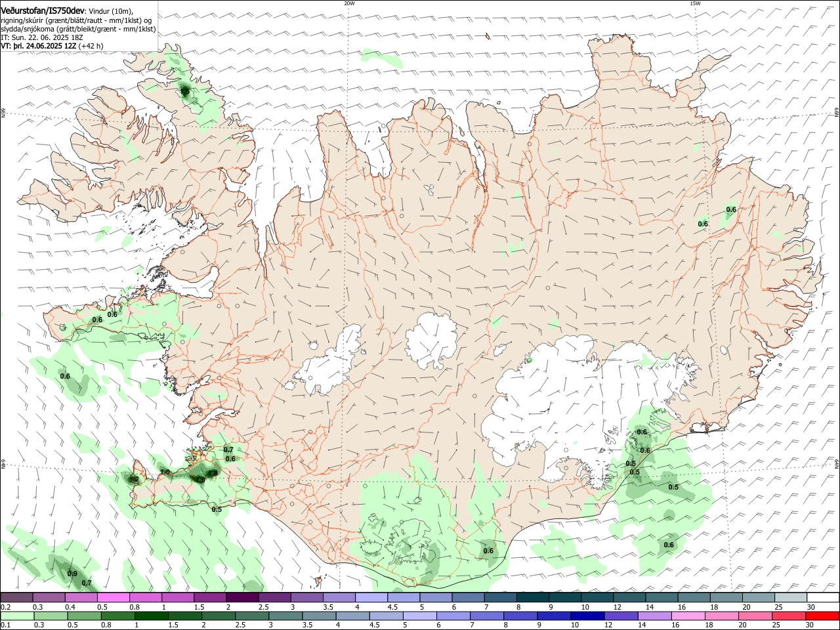This screenshot has width=840, height=630.
Task: Click the light pink swatch labelled 16 in the lower legend row
Action: (x=688, y=616)
